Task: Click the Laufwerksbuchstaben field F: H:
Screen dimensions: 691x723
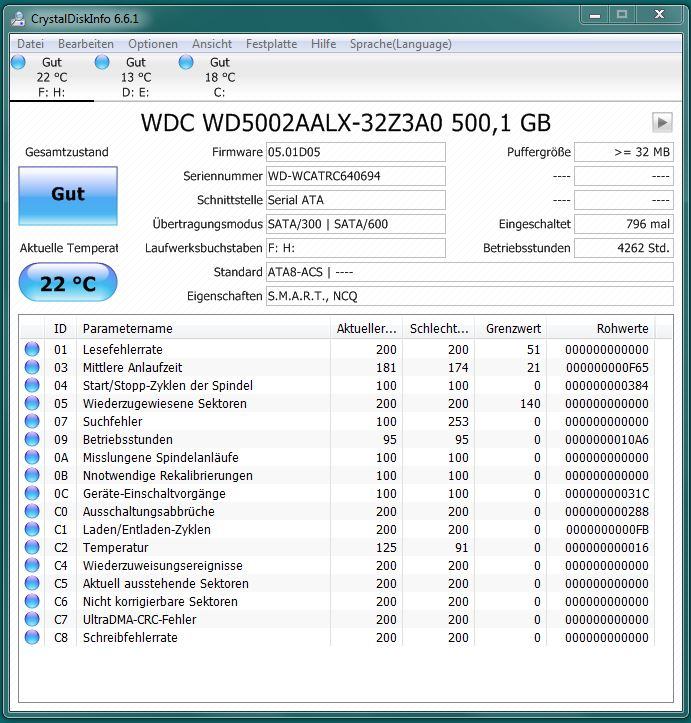Action: pyautogui.click(x=355, y=248)
